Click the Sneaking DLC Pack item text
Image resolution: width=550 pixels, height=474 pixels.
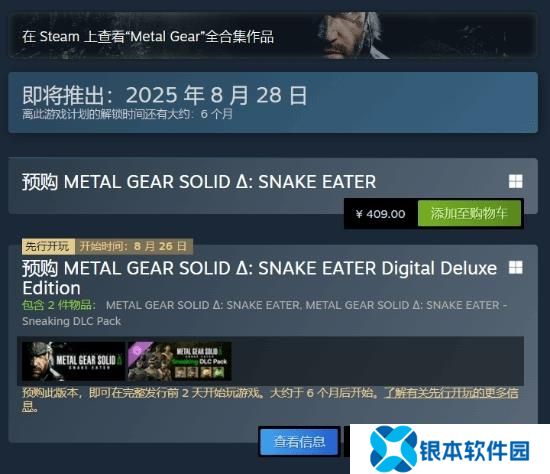(x=71, y=321)
